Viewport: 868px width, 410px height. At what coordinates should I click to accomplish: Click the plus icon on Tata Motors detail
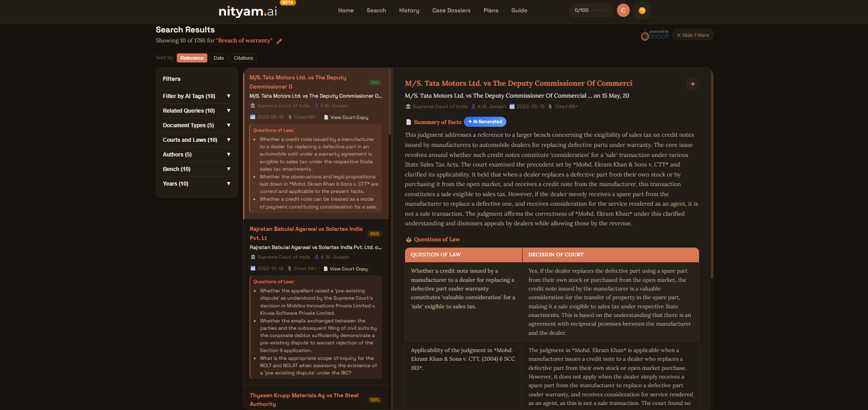pyautogui.click(x=693, y=84)
